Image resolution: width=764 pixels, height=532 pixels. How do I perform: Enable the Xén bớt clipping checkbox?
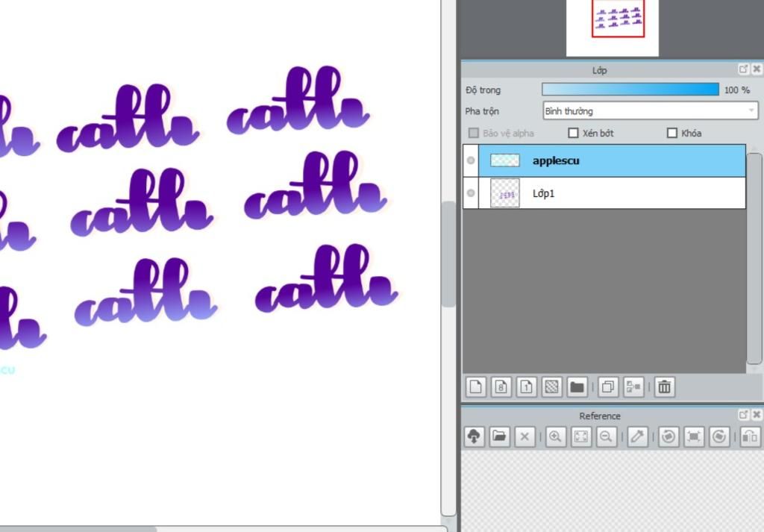[574, 133]
